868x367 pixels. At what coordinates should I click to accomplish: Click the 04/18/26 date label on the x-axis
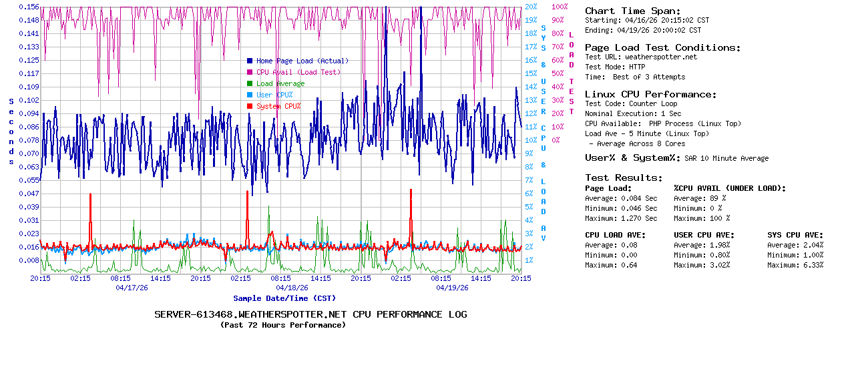[292, 288]
